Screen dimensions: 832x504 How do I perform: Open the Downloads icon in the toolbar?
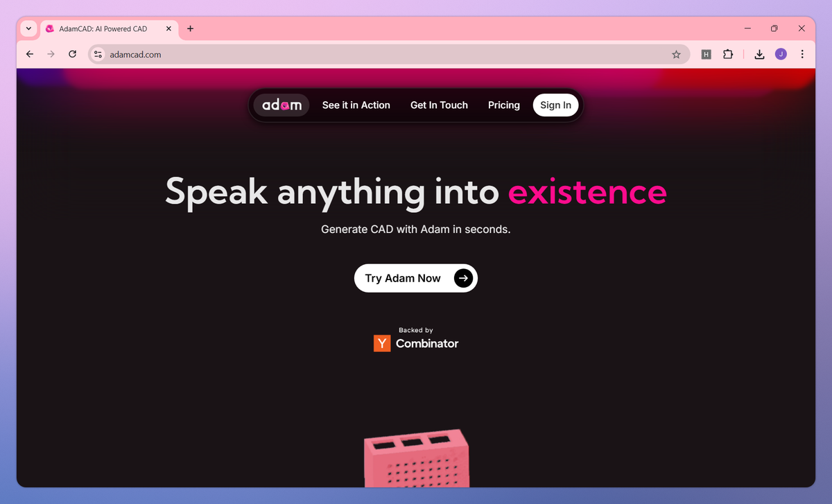coord(759,54)
